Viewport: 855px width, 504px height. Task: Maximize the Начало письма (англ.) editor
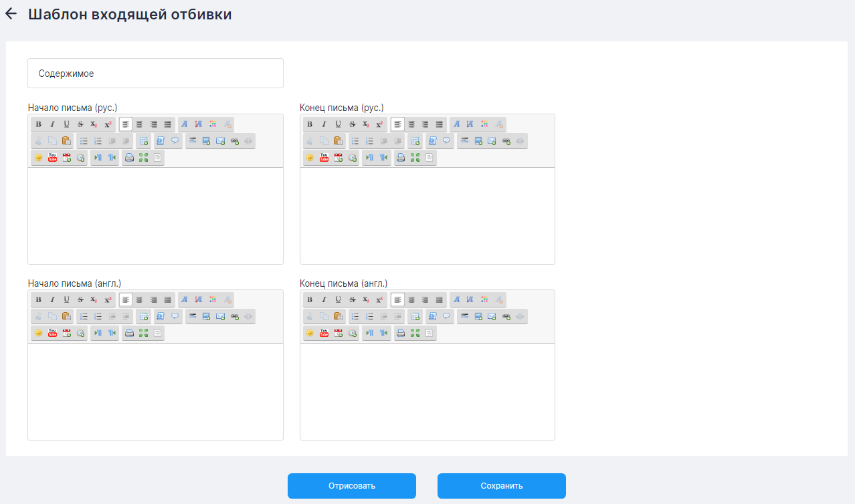(x=143, y=333)
